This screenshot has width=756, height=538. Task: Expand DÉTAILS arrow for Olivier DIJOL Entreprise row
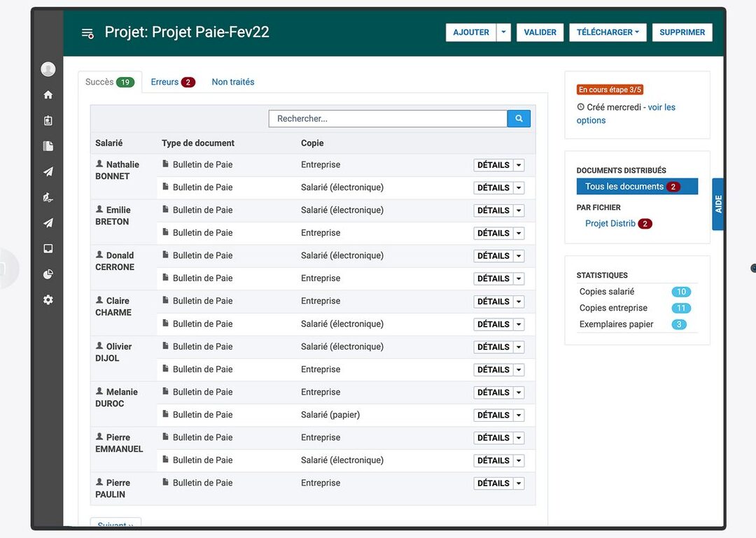[519, 370]
